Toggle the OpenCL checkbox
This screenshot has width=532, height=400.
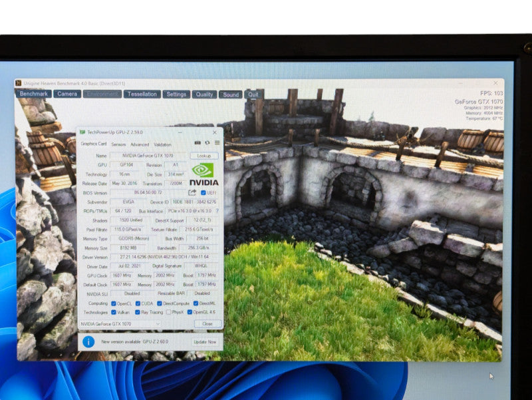[114, 303]
